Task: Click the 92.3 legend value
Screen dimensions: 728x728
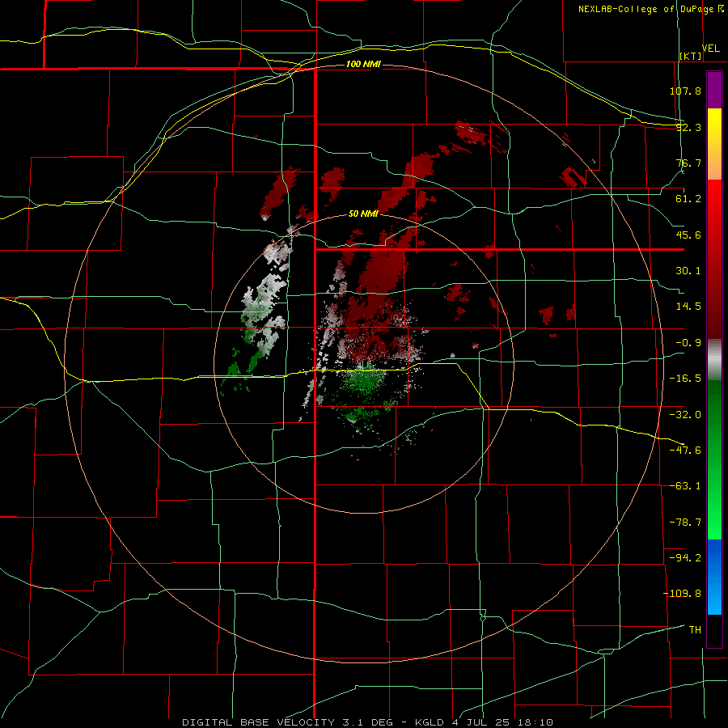Action: click(688, 127)
